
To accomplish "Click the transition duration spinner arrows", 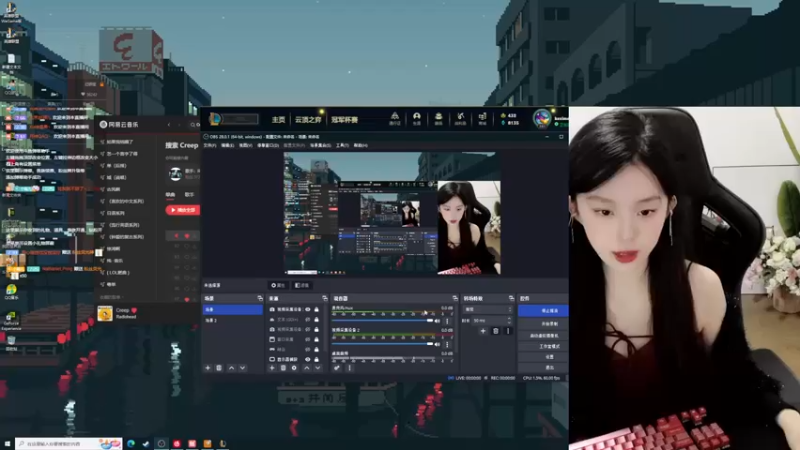I will [509, 320].
